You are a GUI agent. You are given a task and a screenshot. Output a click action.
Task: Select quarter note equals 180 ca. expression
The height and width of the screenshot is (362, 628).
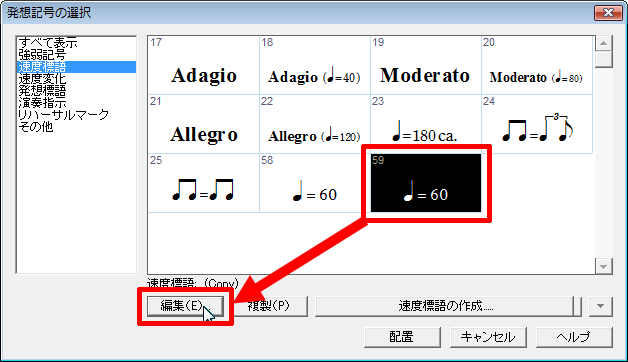coord(426,124)
